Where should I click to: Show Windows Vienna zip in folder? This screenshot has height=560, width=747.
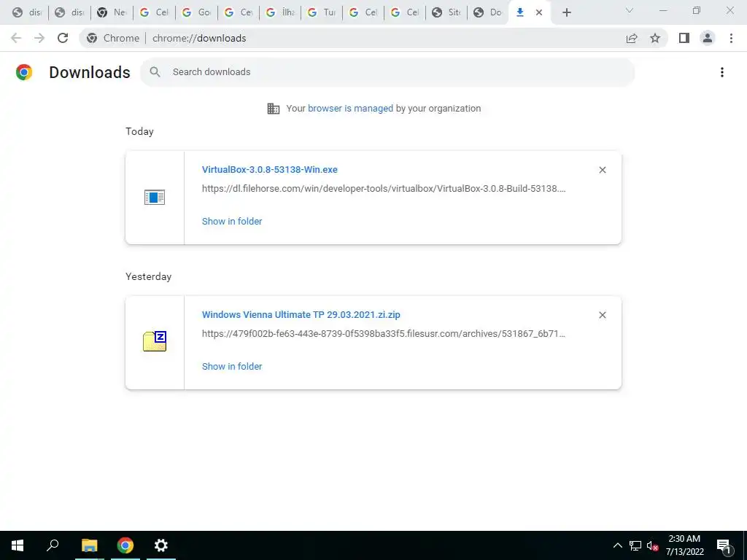pyautogui.click(x=232, y=366)
